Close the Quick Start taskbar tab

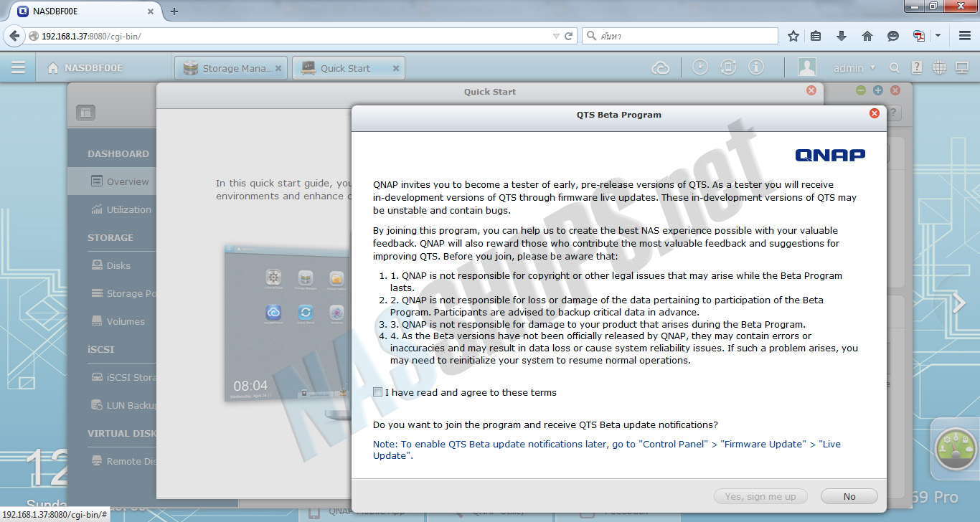tap(396, 69)
